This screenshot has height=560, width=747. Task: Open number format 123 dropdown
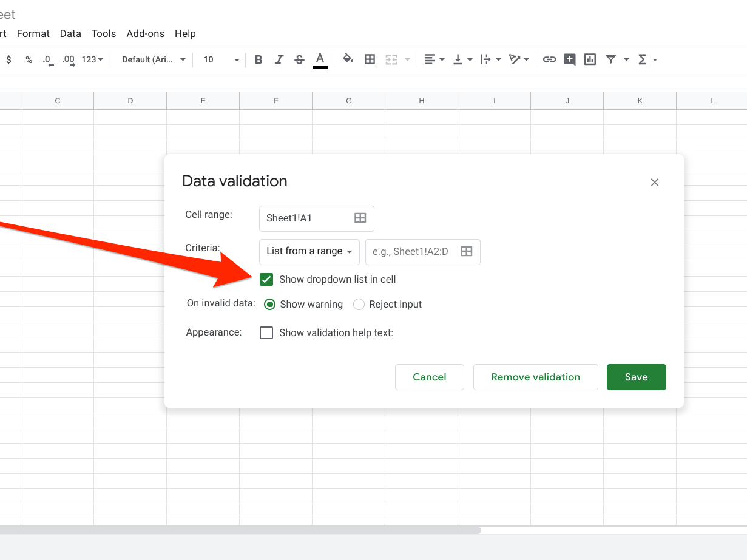pyautogui.click(x=92, y=59)
